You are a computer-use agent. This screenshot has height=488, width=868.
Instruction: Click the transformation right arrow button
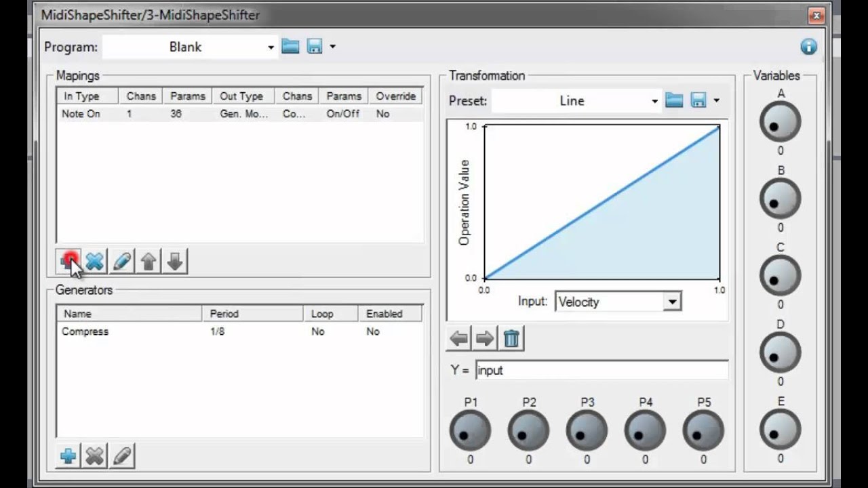486,338
